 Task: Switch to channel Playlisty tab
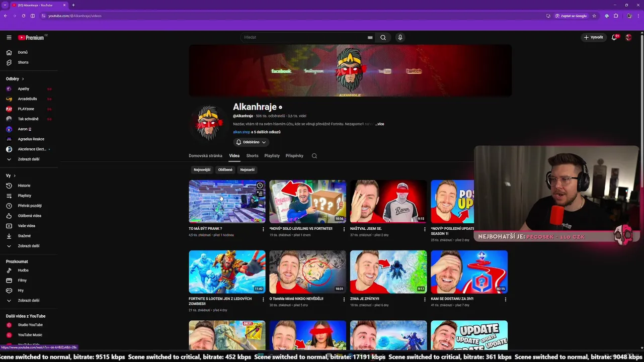272,156
